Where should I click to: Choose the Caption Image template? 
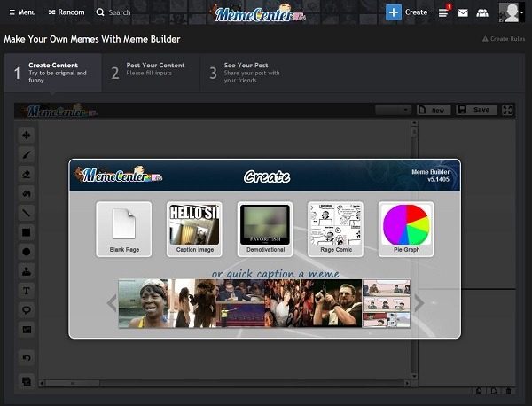[x=194, y=230]
